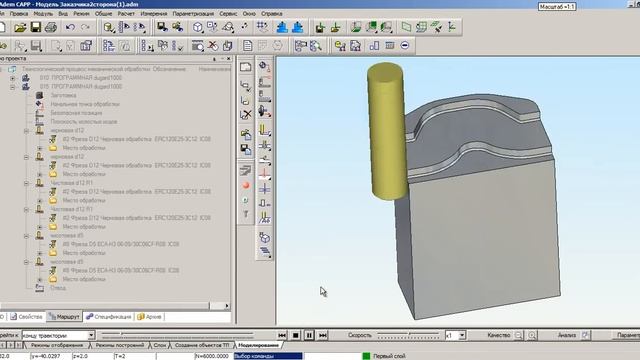The height and width of the screenshot is (360, 640).
Task: Open the Создание объектов ТП tab
Action: pyautogui.click(x=202, y=345)
